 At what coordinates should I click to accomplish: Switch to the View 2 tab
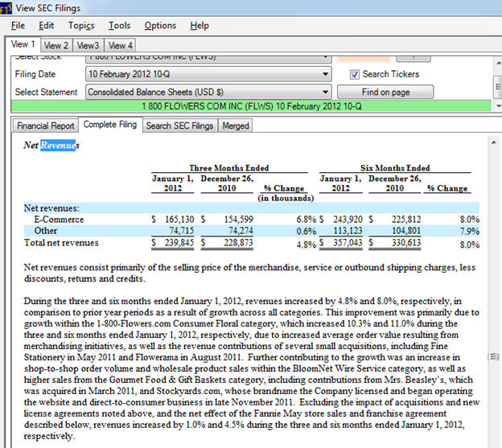tap(56, 46)
